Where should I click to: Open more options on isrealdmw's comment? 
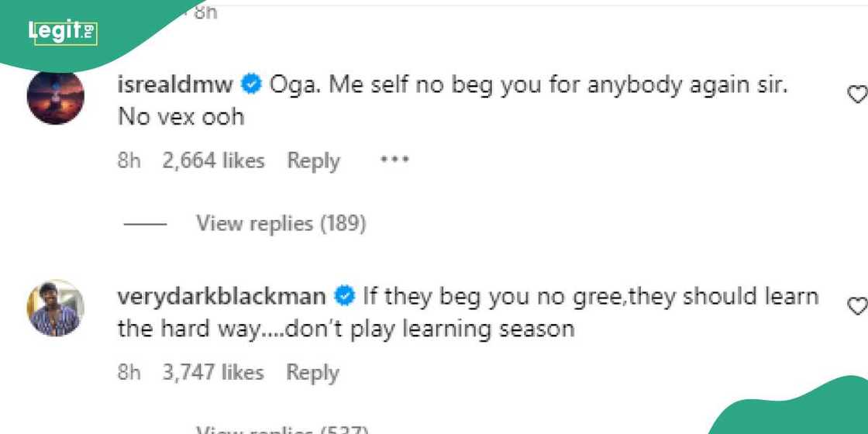click(x=394, y=160)
